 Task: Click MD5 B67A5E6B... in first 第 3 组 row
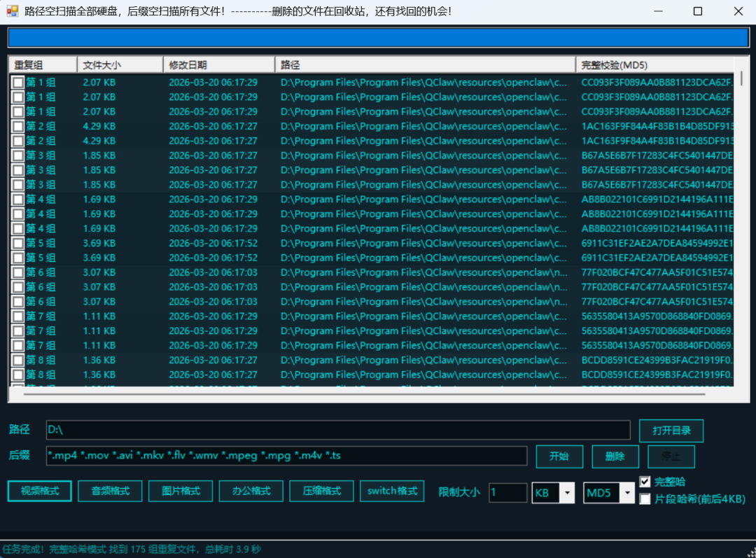(x=657, y=155)
